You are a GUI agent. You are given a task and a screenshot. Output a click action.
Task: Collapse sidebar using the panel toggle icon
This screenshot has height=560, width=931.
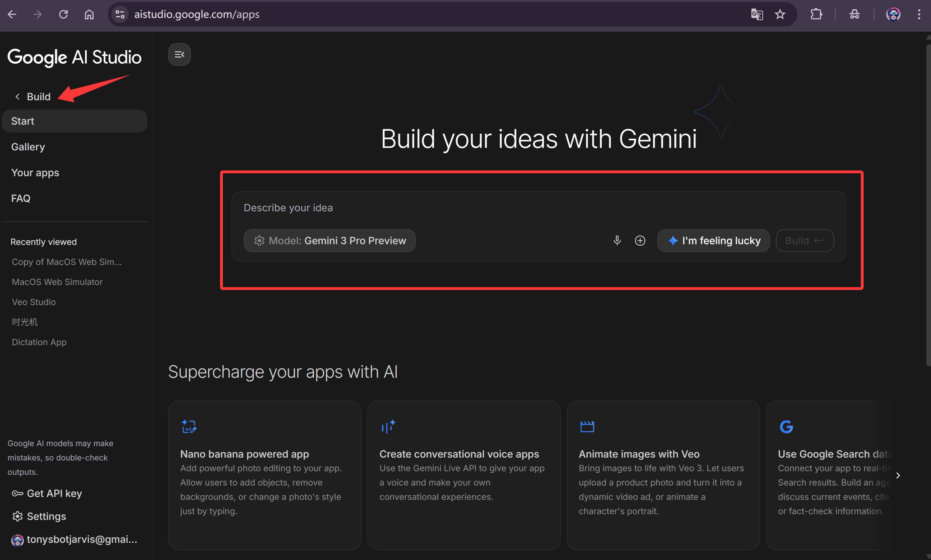(180, 55)
